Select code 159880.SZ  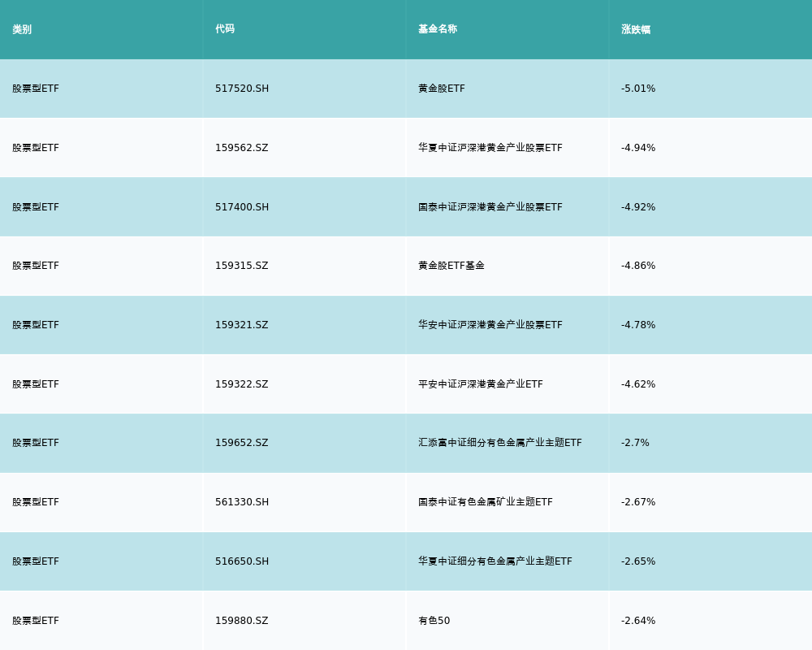point(242,621)
